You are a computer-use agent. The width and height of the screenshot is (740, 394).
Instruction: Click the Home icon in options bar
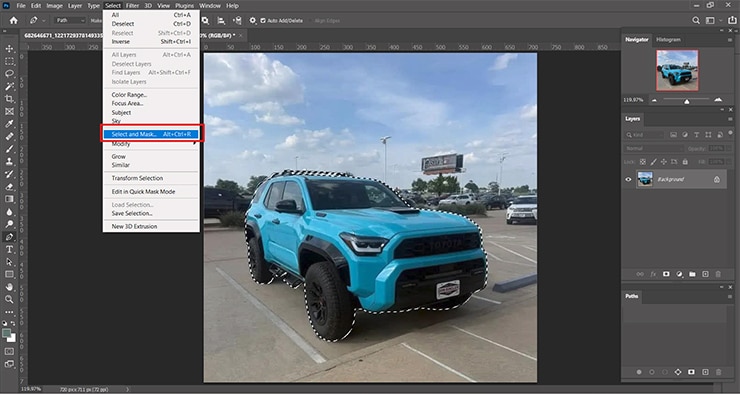(14, 20)
